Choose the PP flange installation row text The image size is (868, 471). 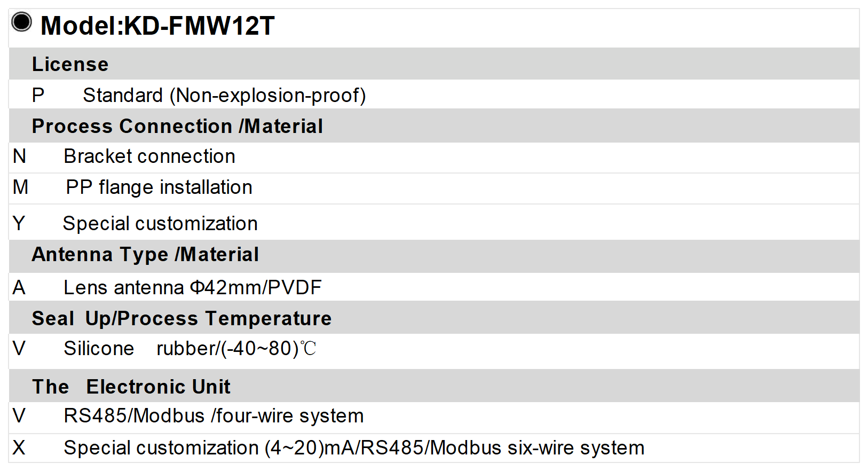(x=159, y=187)
